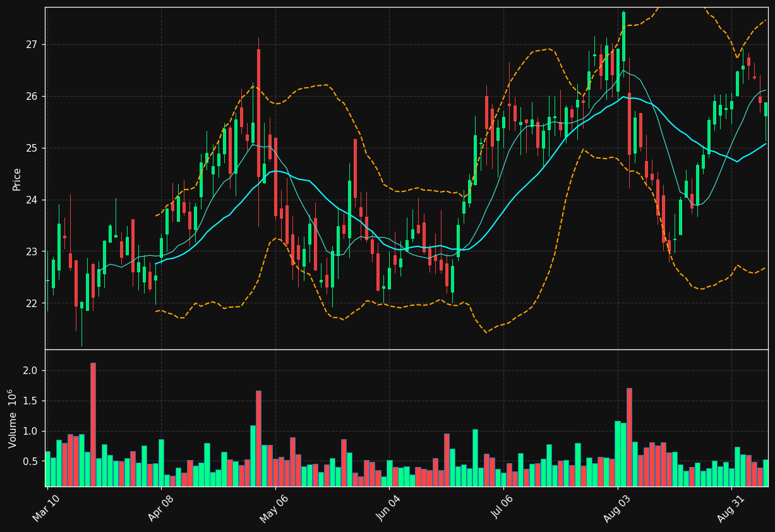Screen dimensions: 775x532
Task: Click the price axis value 24
Action: (x=32, y=200)
